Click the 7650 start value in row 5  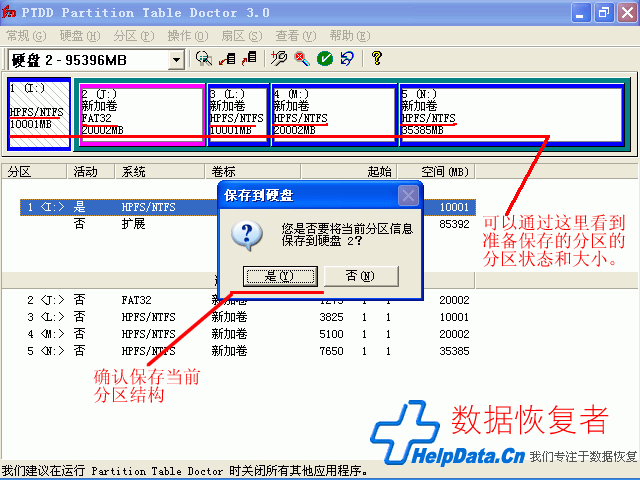click(331, 351)
